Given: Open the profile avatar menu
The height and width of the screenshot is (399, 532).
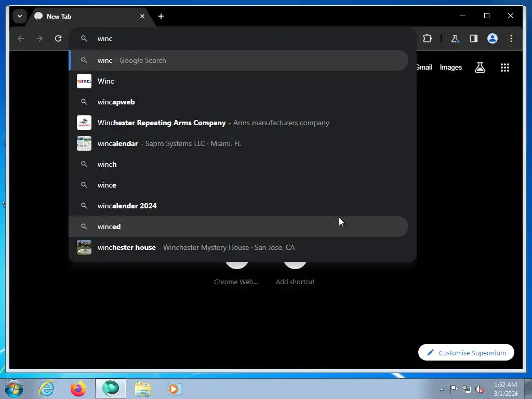Looking at the screenshot, I should (x=493, y=38).
